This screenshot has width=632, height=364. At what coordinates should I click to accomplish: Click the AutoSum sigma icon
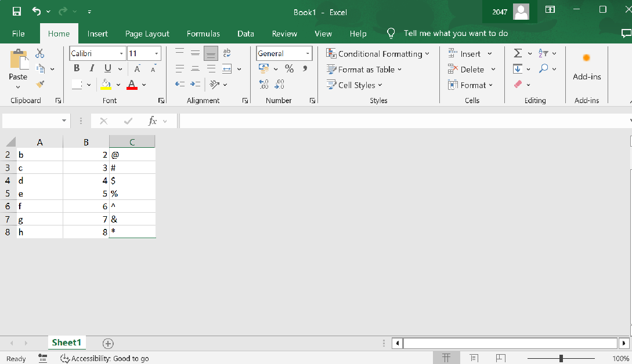coord(518,53)
